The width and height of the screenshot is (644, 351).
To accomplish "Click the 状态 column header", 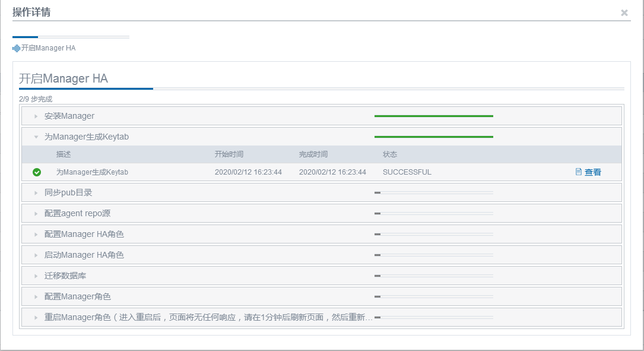I will pyautogui.click(x=389, y=154).
